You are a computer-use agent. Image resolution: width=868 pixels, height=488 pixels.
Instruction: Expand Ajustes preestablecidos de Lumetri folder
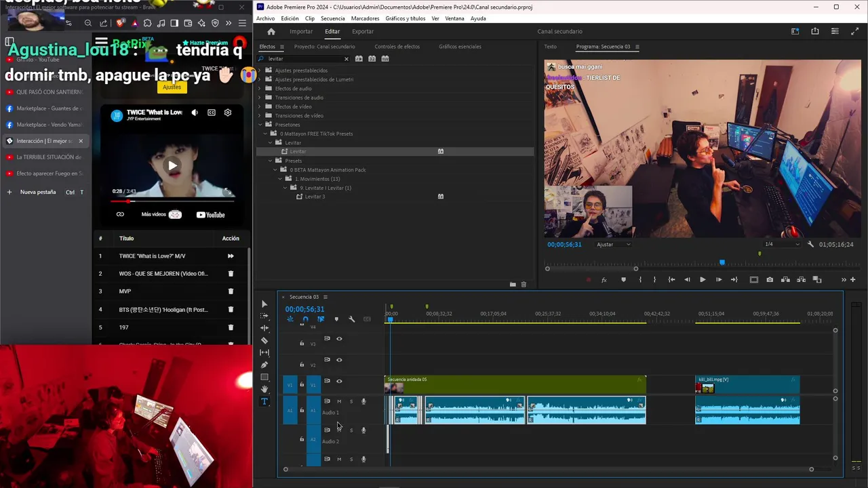(260, 79)
